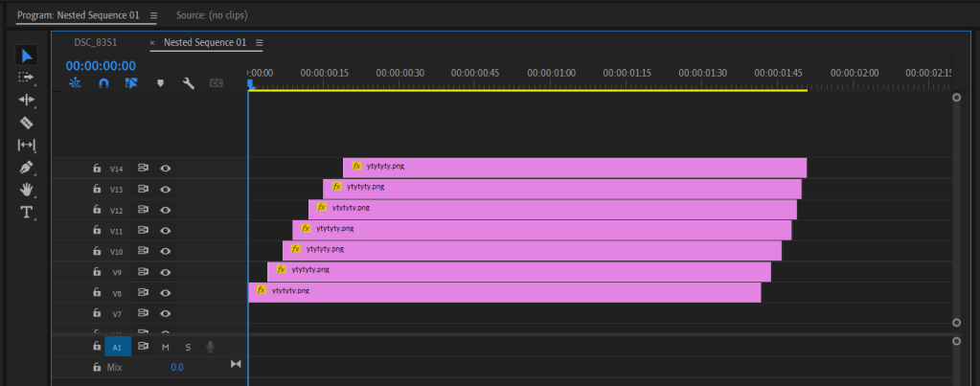This screenshot has width=980, height=386.
Task: Select the Selection arrow tool
Action: click(27, 56)
